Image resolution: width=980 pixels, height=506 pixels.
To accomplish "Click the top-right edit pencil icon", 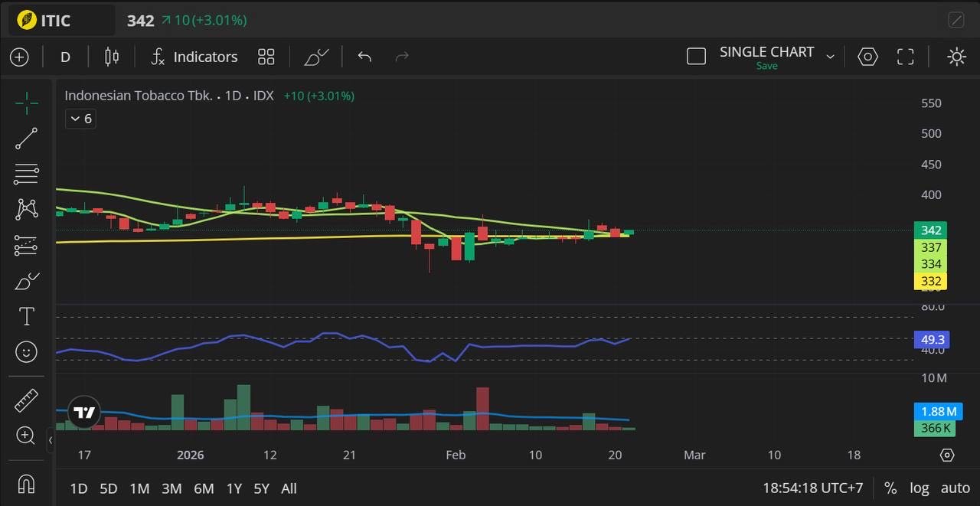I will point(956,20).
